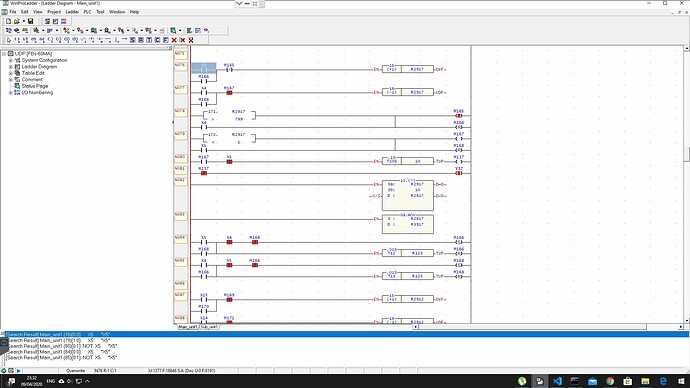Open the Help menu

[134, 12]
